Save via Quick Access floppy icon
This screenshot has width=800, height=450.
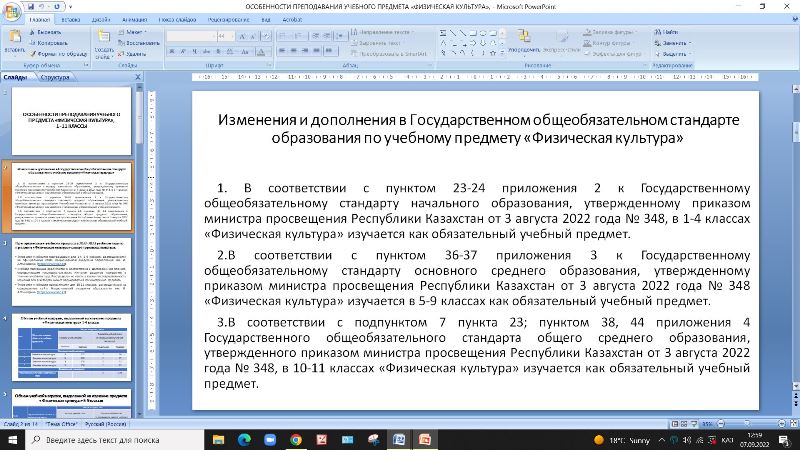tap(30, 7)
